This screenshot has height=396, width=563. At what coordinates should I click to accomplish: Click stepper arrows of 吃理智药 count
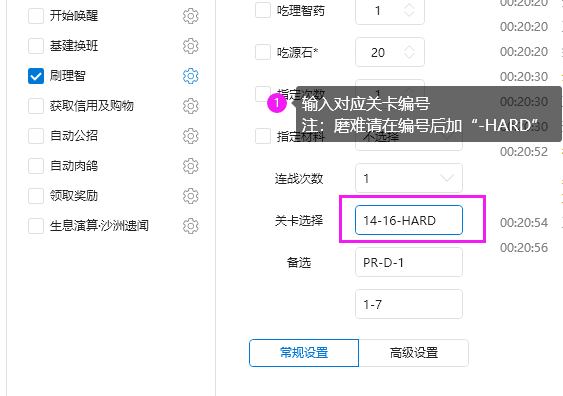pyautogui.click(x=409, y=10)
